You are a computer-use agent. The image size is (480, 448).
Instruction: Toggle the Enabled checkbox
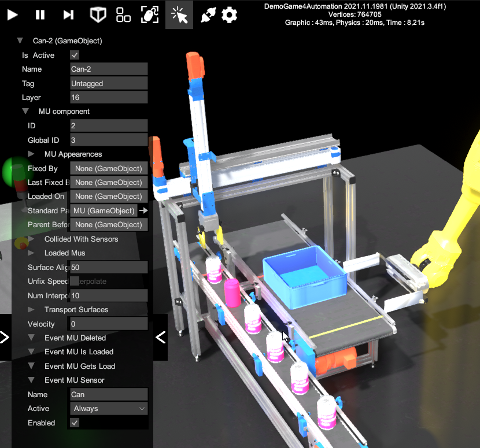74,423
